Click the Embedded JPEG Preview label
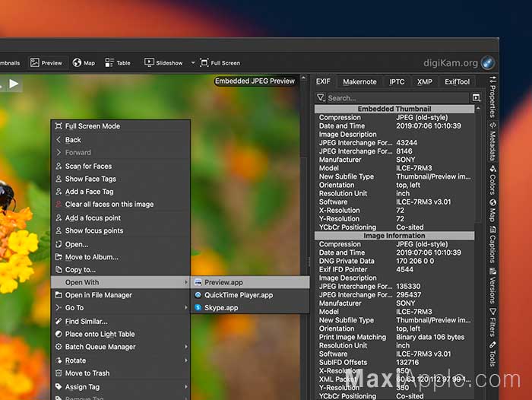This screenshot has width=532, height=400. 255,81
